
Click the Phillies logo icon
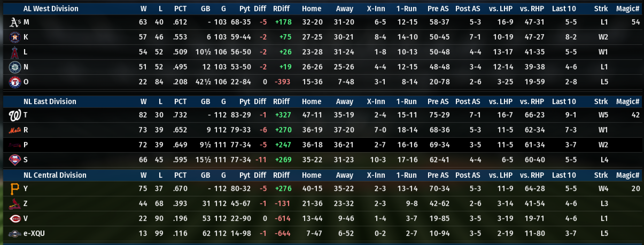[x=15, y=160]
